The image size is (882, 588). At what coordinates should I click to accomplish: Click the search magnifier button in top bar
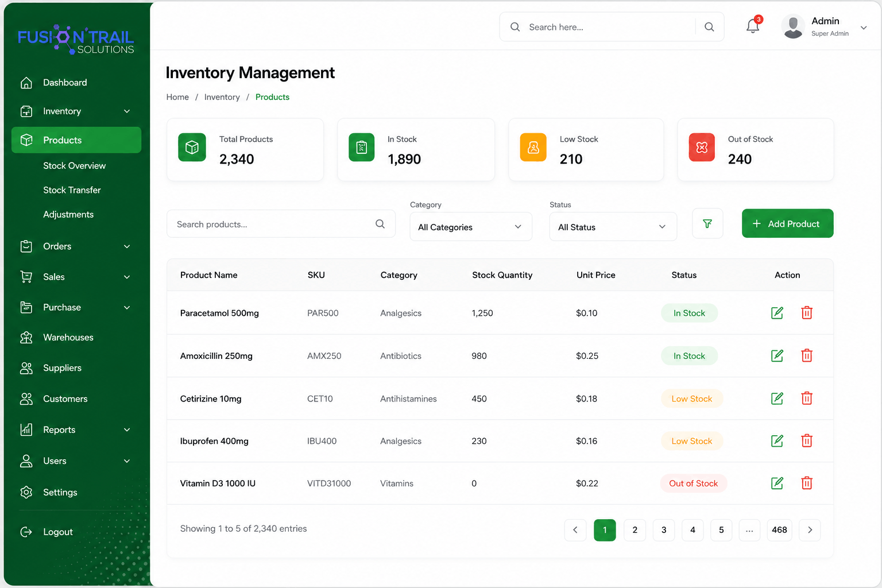point(709,27)
